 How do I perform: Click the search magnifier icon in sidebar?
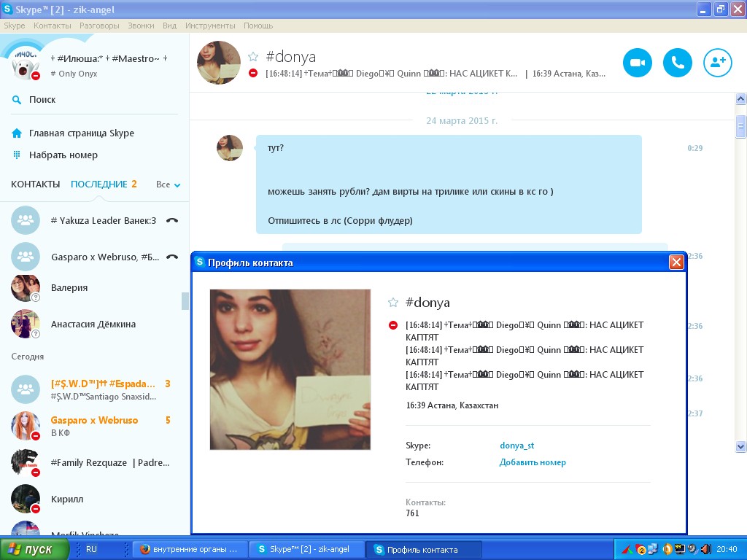pyautogui.click(x=17, y=100)
